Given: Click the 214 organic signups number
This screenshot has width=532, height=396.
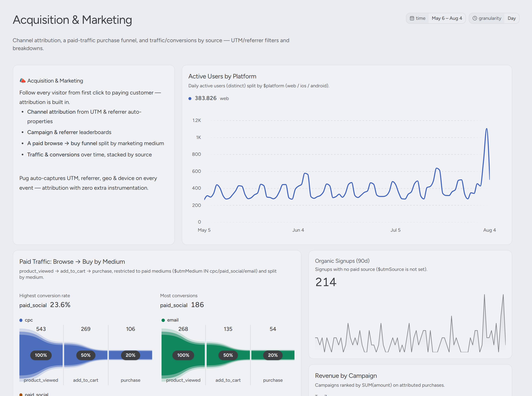Looking at the screenshot, I should pos(326,282).
